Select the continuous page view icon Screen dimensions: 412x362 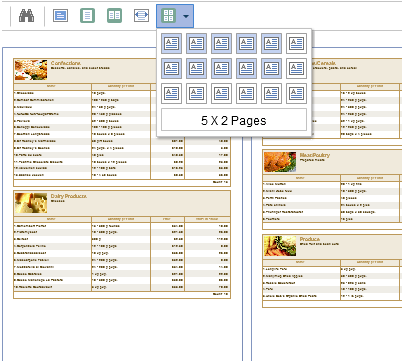(x=87, y=16)
